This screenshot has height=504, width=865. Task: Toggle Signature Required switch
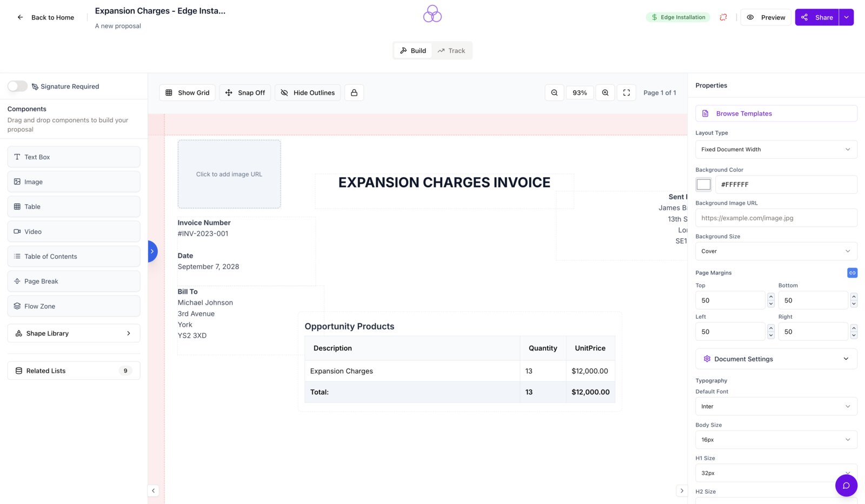[17, 86]
